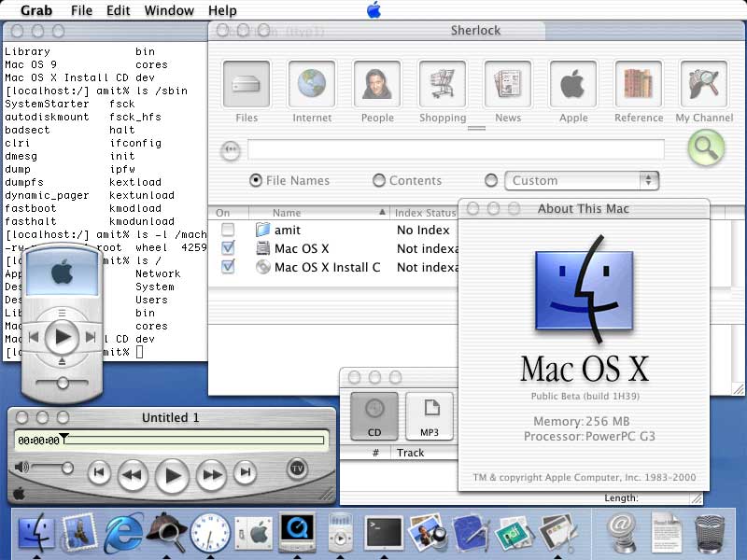Click the Sherlock magnifying glass search button

point(706,147)
